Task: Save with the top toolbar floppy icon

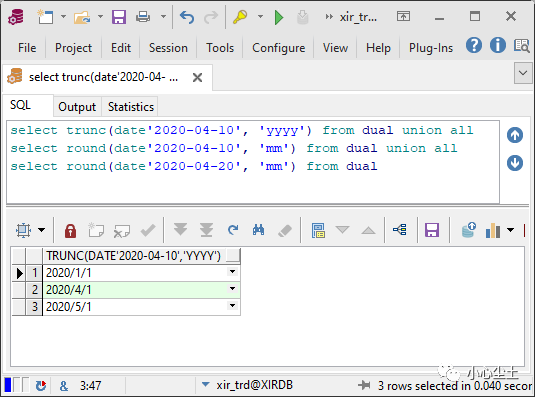Action: 119,17
